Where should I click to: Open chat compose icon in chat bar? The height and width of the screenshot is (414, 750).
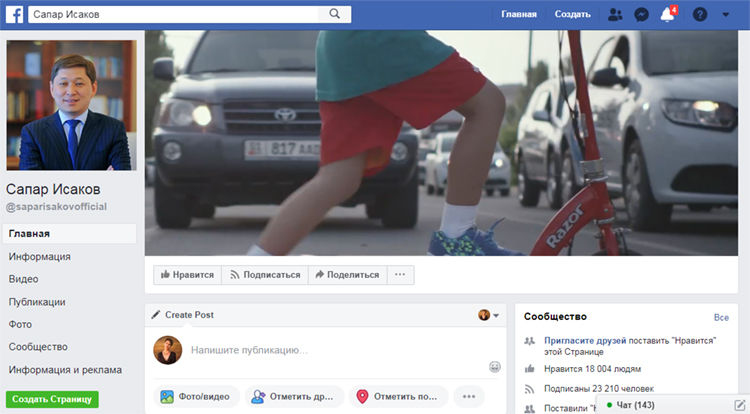coord(739,404)
